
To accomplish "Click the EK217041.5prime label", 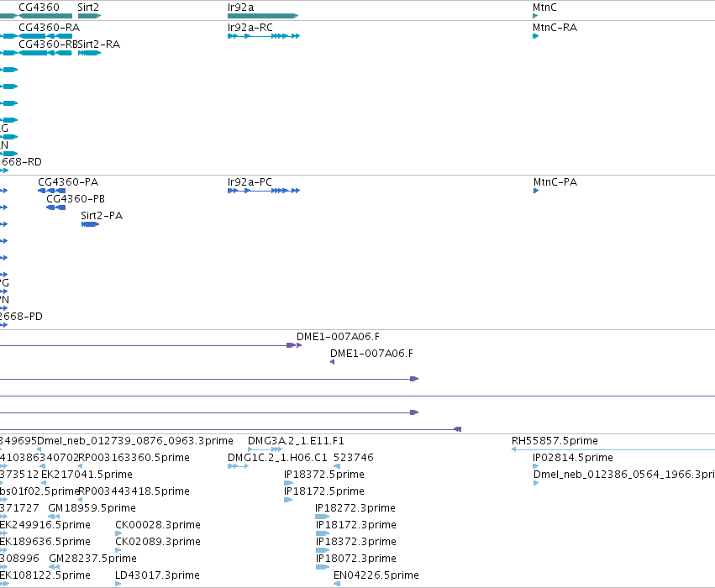I will [87, 475].
